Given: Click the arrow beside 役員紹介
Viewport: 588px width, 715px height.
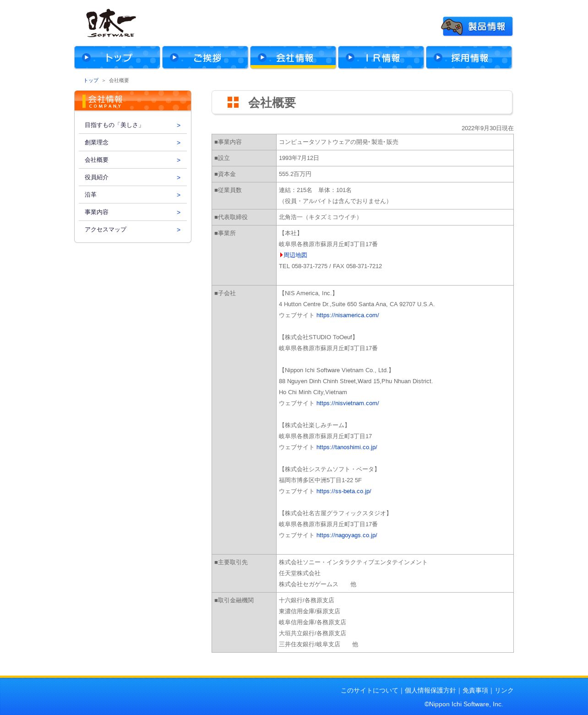Looking at the screenshot, I should [179, 177].
